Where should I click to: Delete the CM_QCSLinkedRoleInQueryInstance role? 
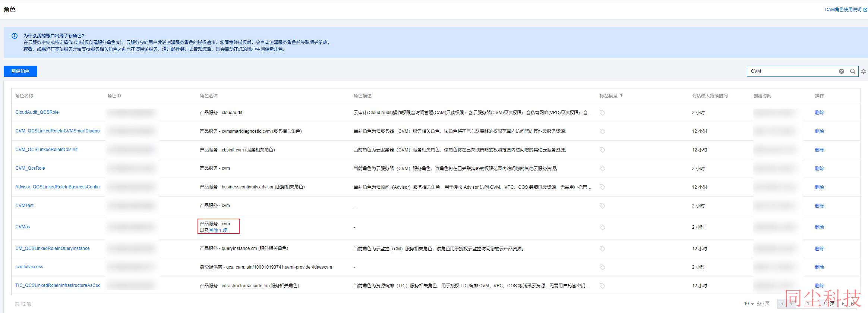click(x=820, y=249)
